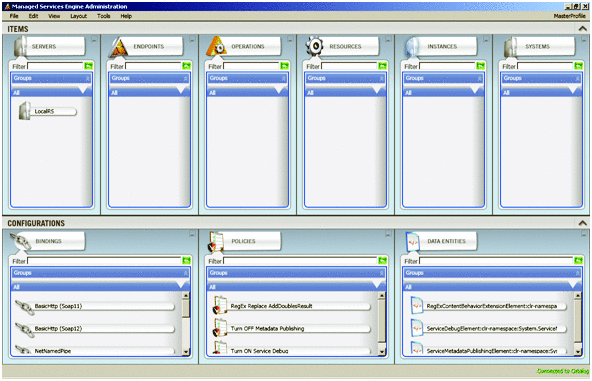The height and width of the screenshot is (381, 592).
Task: Click the Turn OFF Metadata Publishing icon
Action: [x=220, y=328]
